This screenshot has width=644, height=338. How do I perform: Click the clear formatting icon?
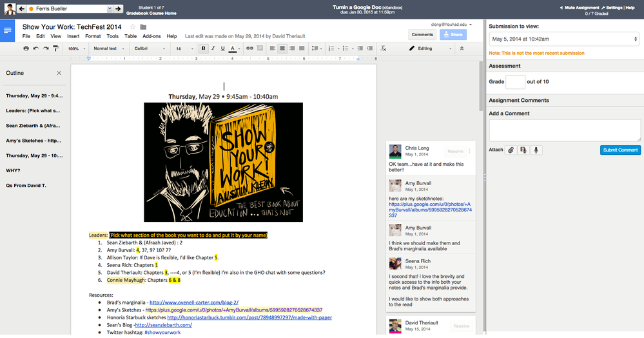pos(384,48)
